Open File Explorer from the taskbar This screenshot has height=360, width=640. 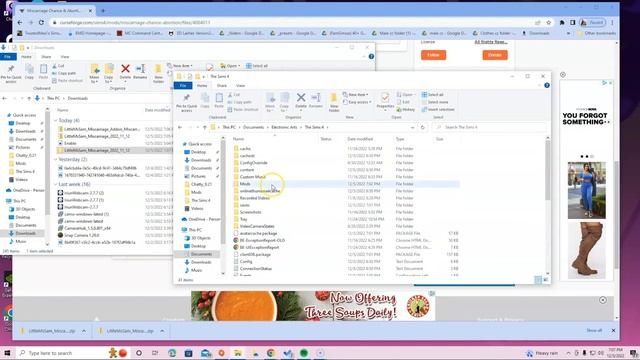[x=238, y=353]
